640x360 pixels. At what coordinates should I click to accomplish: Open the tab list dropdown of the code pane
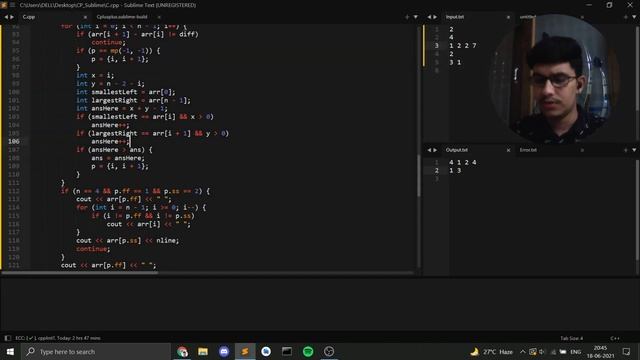point(416,17)
